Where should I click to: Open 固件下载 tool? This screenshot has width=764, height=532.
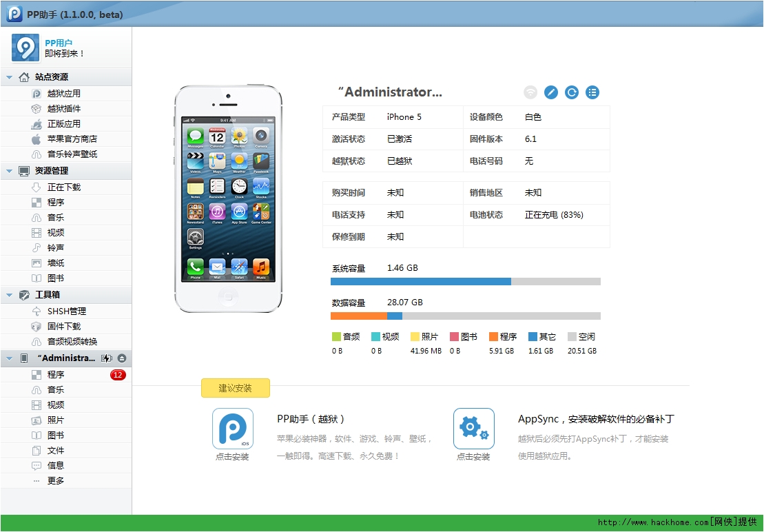pyautogui.click(x=65, y=327)
